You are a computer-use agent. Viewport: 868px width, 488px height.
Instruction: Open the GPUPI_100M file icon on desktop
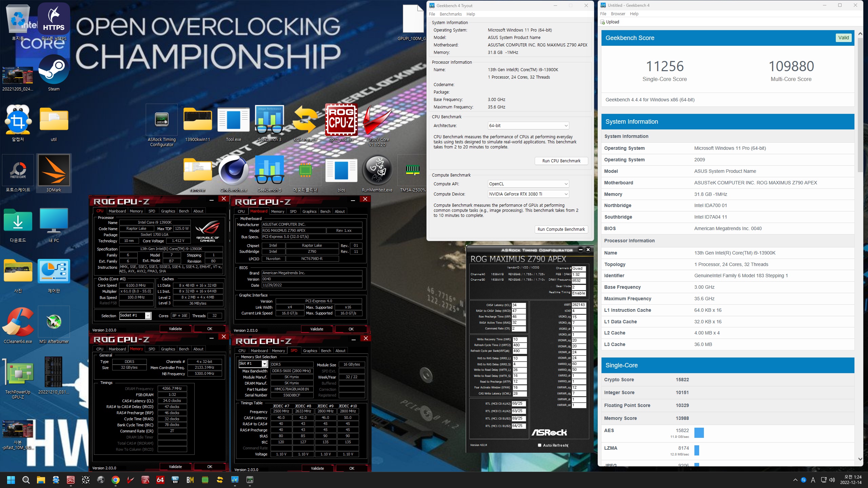point(413,22)
